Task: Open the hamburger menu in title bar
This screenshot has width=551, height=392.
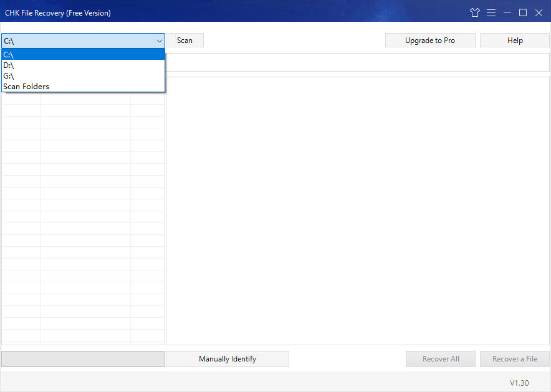Action: point(491,12)
